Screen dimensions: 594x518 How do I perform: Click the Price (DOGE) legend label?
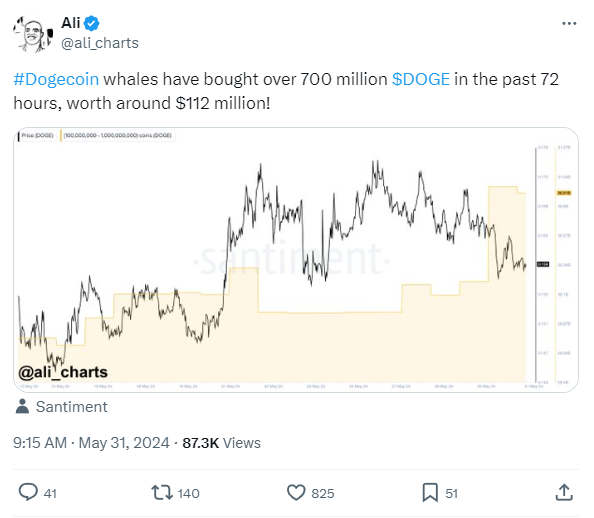coord(37,136)
